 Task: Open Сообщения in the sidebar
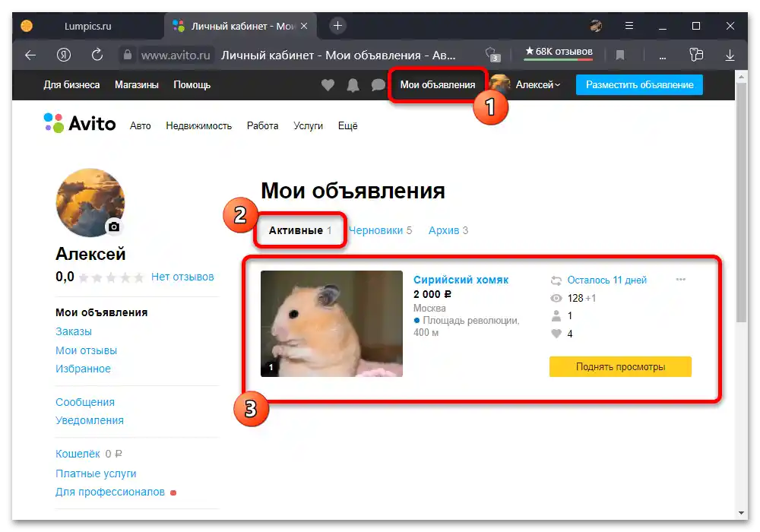click(x=85, y=402)
